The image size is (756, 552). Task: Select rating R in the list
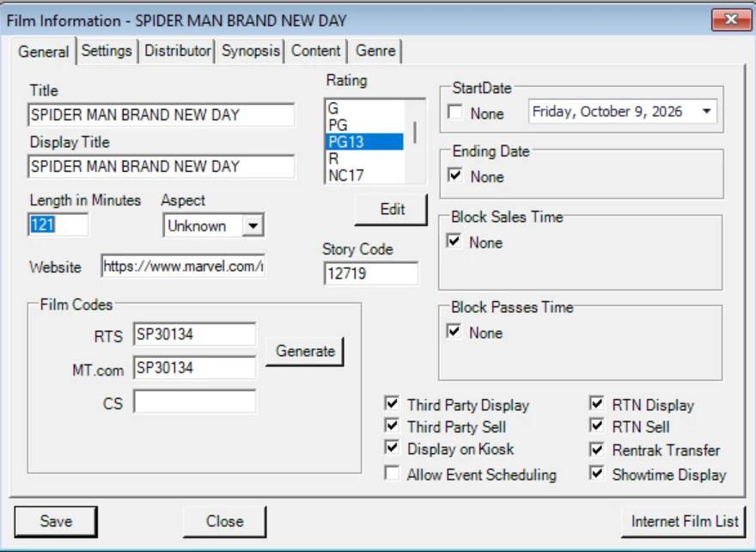tap(364, 158)
